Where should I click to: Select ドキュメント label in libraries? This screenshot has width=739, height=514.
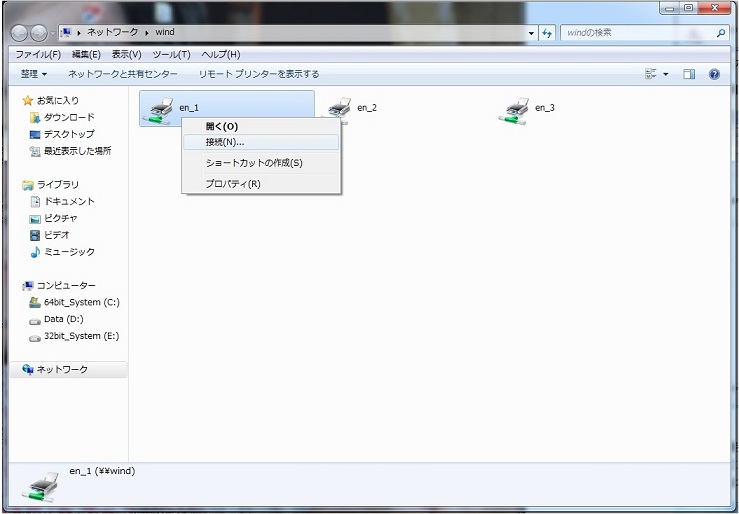click(69, 202)
